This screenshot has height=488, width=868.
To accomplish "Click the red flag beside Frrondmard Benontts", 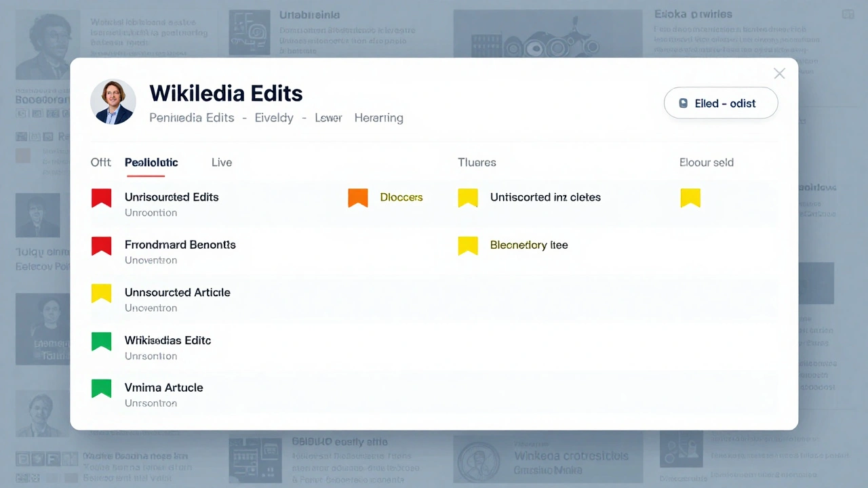I will point(101,246).
